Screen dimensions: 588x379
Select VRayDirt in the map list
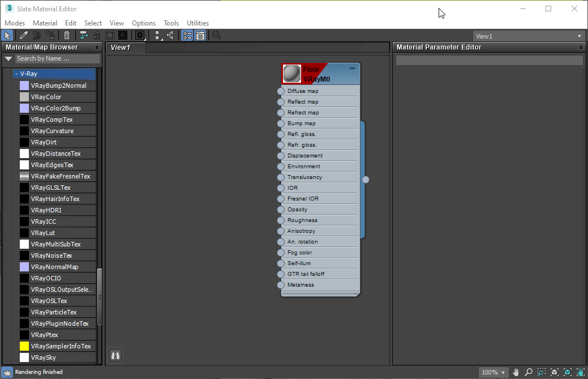coord(44,142)
